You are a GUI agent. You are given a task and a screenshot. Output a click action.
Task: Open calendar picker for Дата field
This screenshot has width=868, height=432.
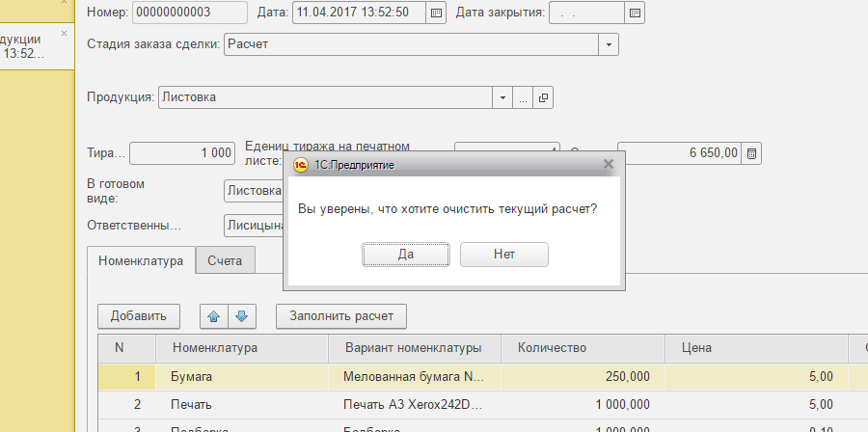tap(435, 13)
